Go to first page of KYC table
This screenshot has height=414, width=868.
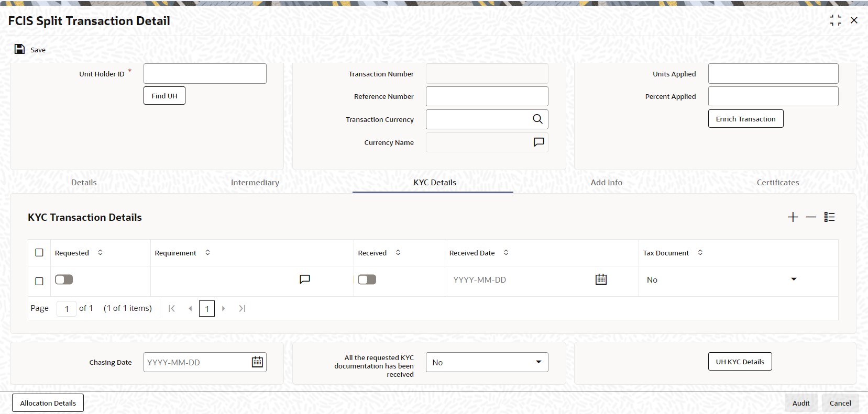(171, 308)
